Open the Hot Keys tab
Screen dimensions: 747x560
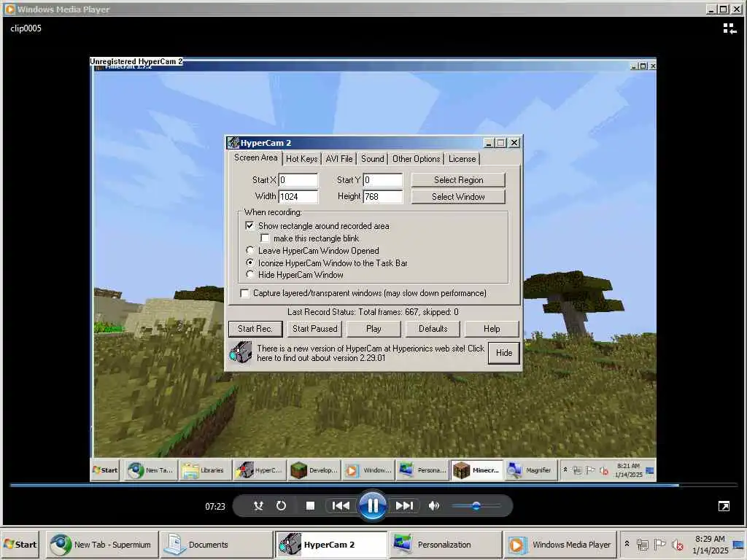301,159
